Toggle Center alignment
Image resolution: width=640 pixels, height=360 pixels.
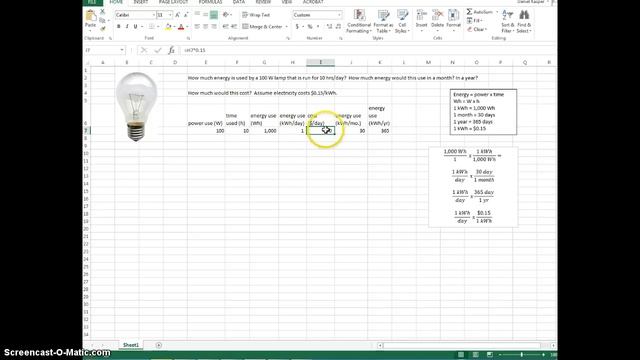point(205,27)
